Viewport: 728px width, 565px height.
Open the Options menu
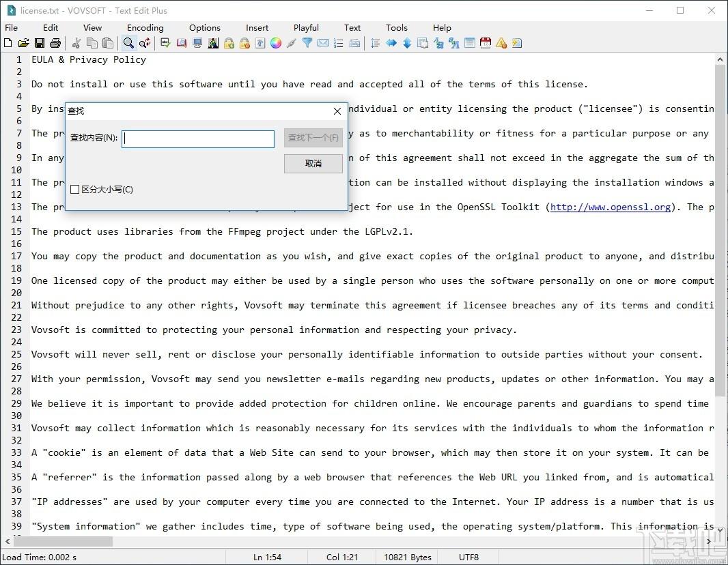205,28
